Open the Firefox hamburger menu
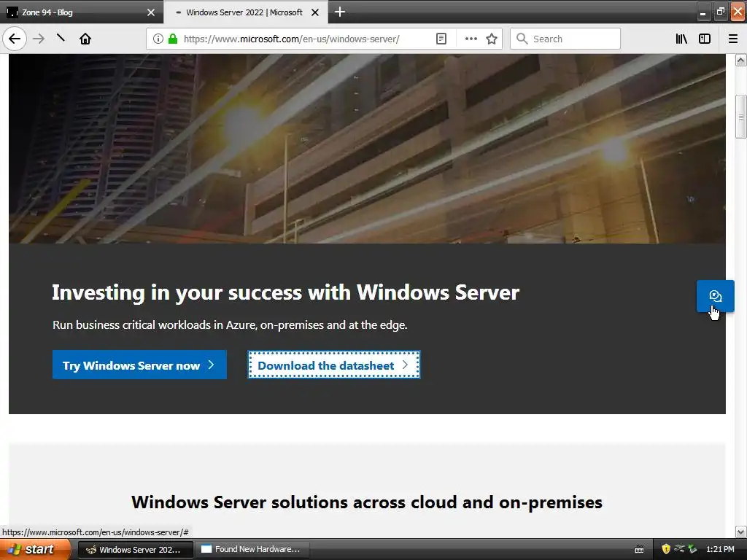The width and height of the screenshot is (747, 560). [x=733, y=39]
